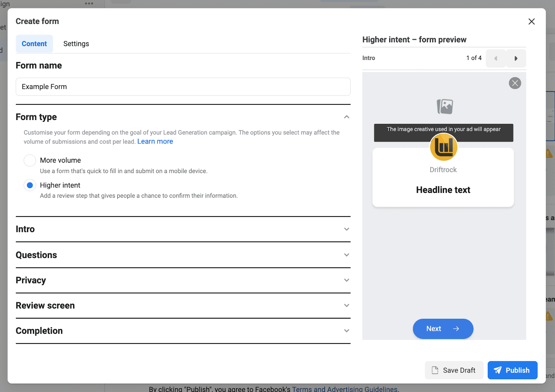The image size is (555, 392).
Task: Expand the Review screen section
Action: click(x=347, y=306)
